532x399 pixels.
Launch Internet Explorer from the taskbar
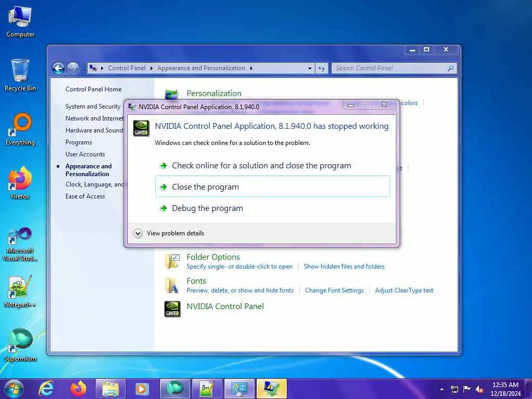[x=46, y=389]
